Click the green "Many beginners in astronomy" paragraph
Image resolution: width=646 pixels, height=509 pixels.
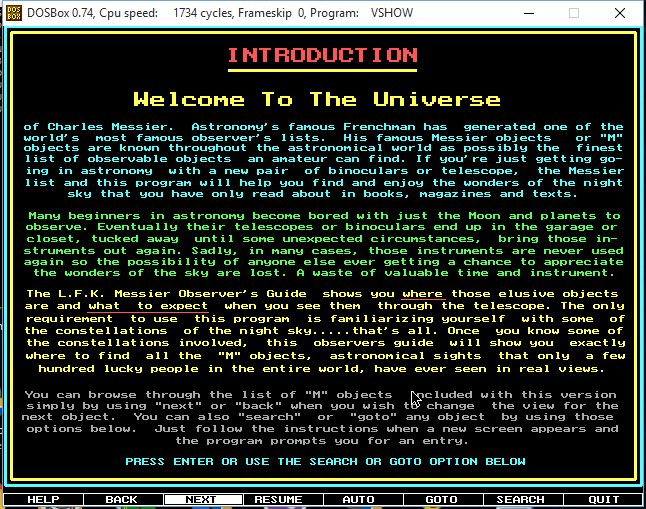click(x=323, y=244)
